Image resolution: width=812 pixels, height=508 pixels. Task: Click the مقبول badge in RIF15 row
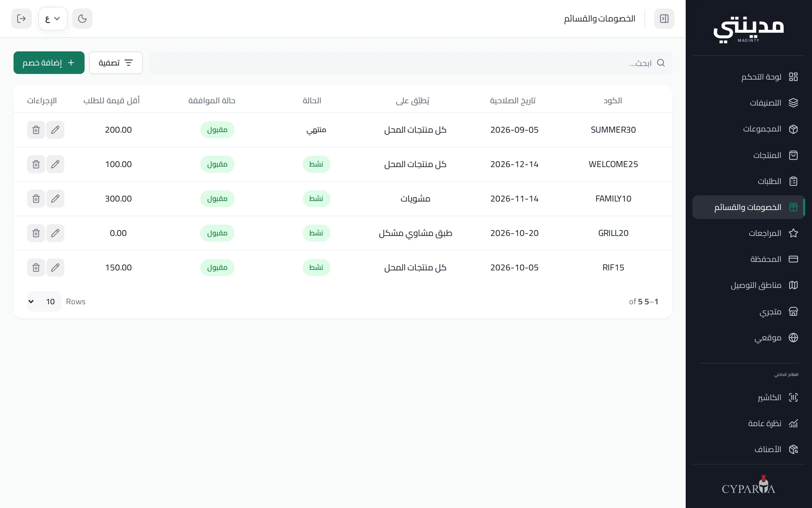click(217, 268)
